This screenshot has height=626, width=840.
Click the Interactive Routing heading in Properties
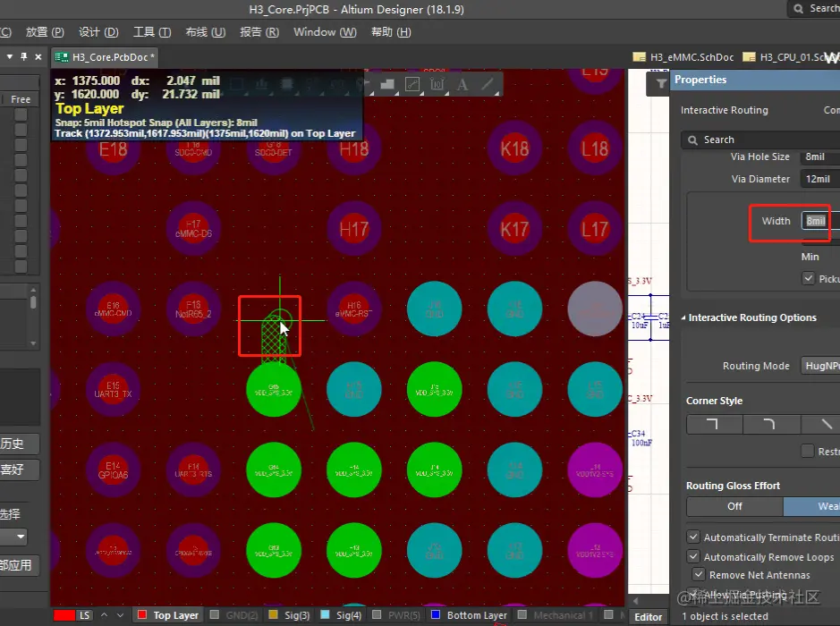point(725,110)
